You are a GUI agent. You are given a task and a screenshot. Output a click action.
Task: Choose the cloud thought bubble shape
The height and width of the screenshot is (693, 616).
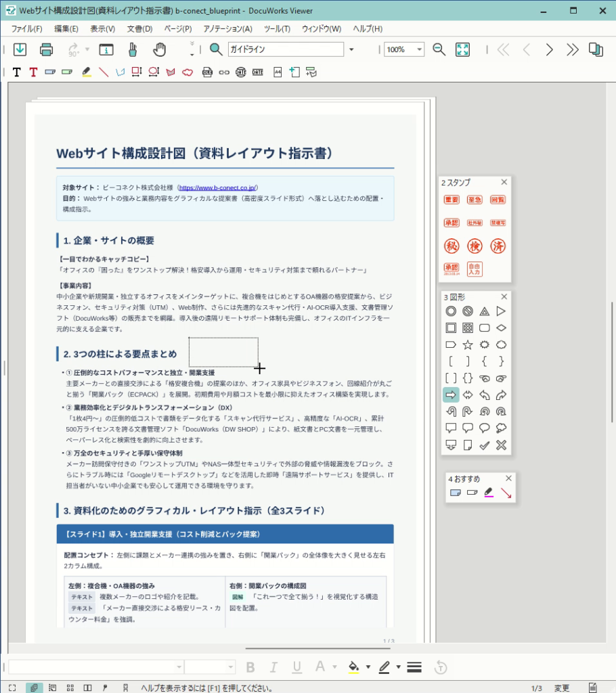click(501, 428)
